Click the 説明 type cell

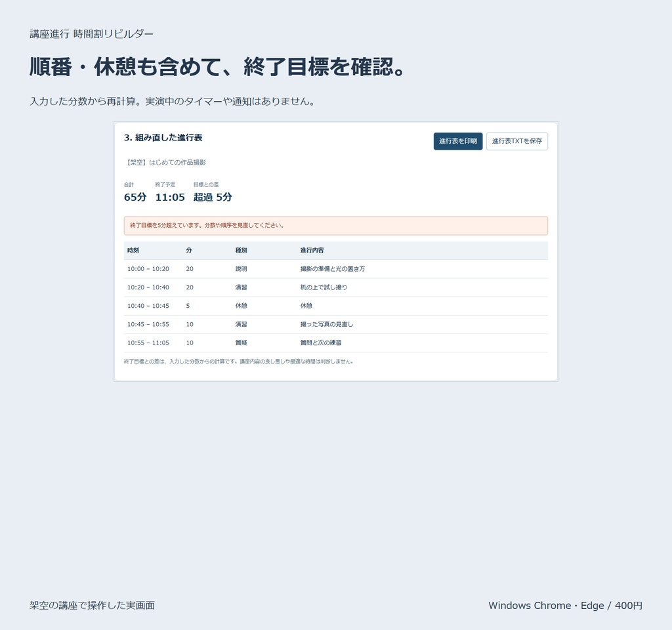tap(241, 268)
